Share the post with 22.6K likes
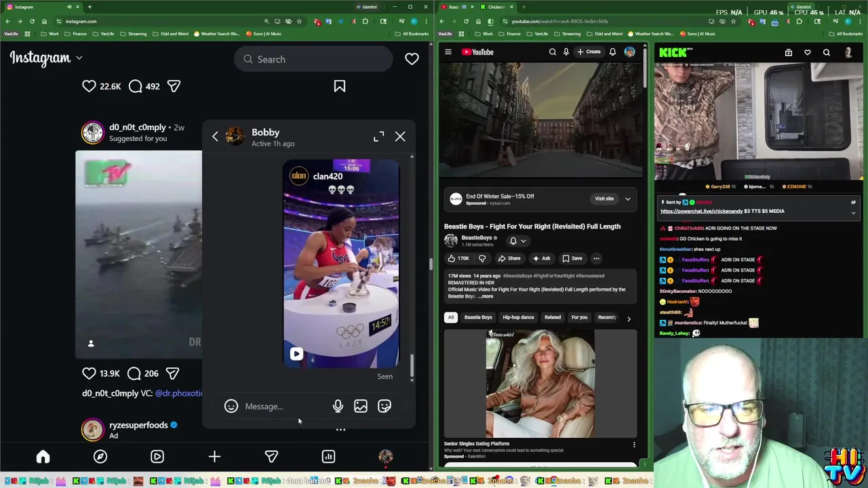The height and width of the screenshot is (488, 868). coord(174,86)
